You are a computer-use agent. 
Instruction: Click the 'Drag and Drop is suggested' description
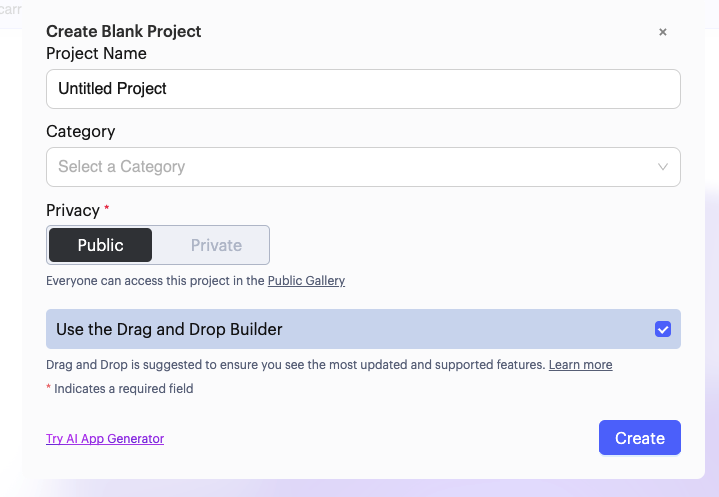click(295, 365)
